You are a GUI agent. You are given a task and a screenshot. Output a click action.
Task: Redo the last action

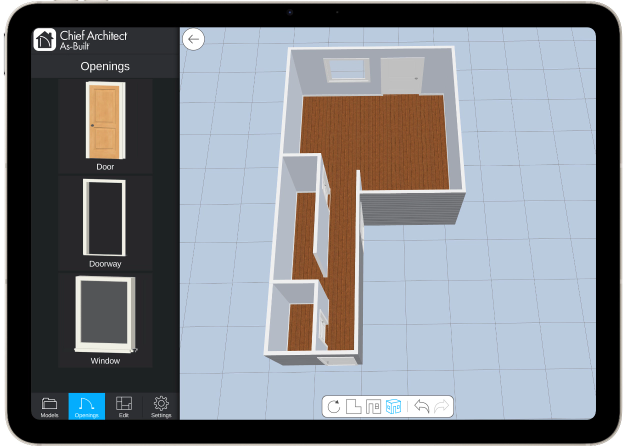click(x=441, y=406)
